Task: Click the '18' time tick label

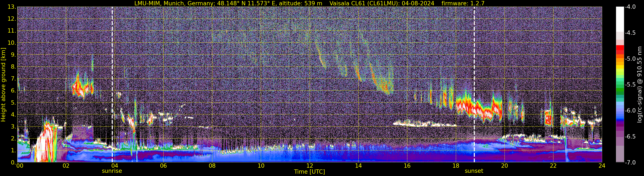Action: pyautogui.click(x=456, y=166)
